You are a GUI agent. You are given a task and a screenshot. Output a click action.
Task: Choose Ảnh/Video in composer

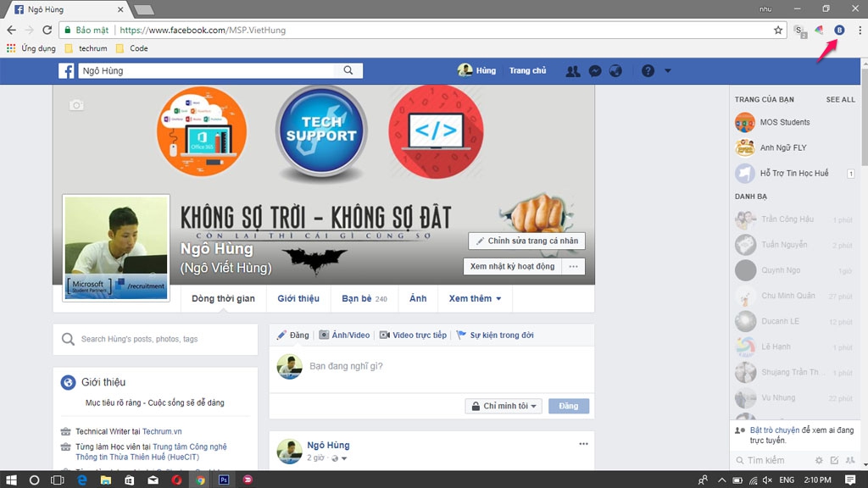click(344, 335)
